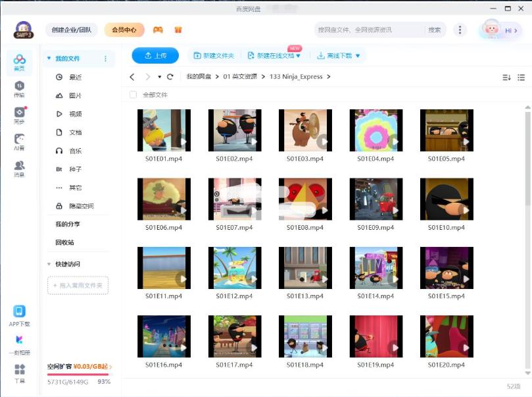Click the 新建文件夹 new folder button
532x397 pixels.
pos(214,55)
